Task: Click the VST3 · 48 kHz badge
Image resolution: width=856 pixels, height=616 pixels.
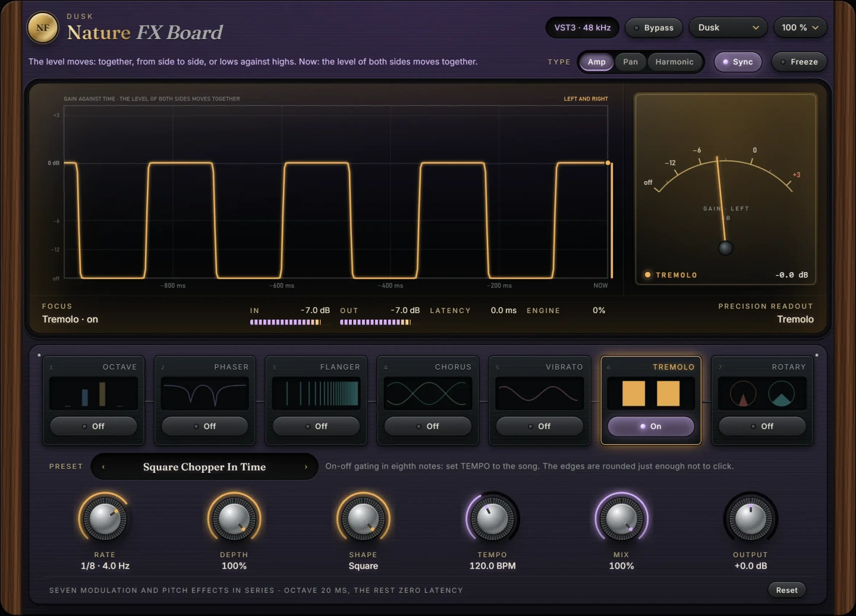Action: point(583,28)
